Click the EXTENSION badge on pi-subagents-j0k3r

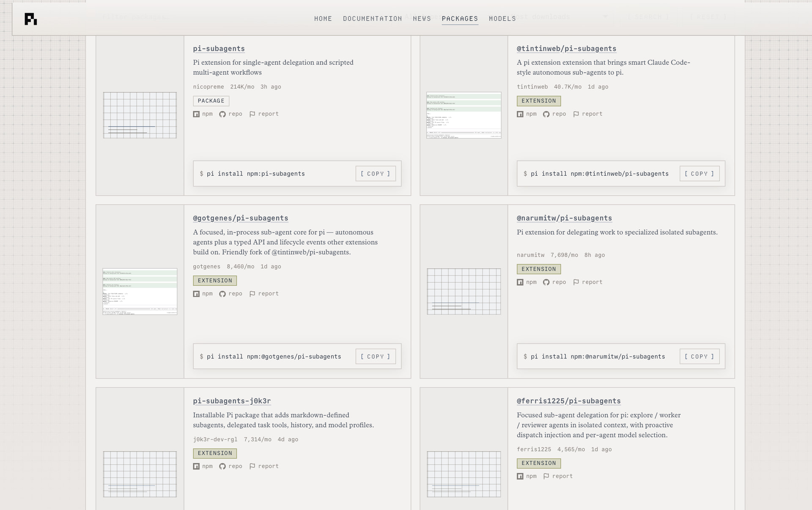(x=215, y=453)
